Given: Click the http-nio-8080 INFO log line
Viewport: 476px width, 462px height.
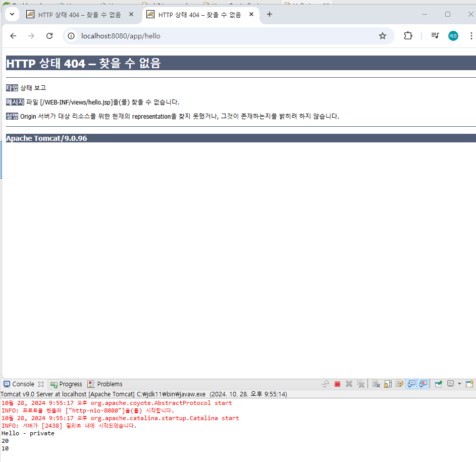Looking at the screenshot, I should [x=88, y=410].
